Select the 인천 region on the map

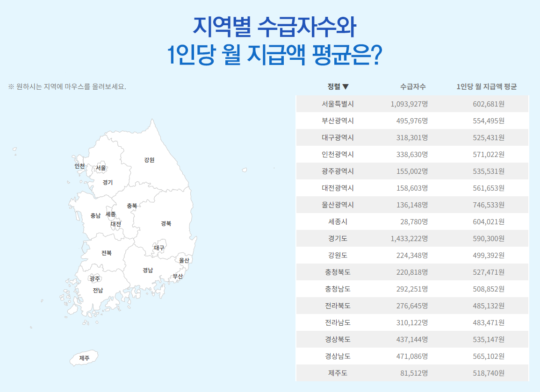[79, 165]
